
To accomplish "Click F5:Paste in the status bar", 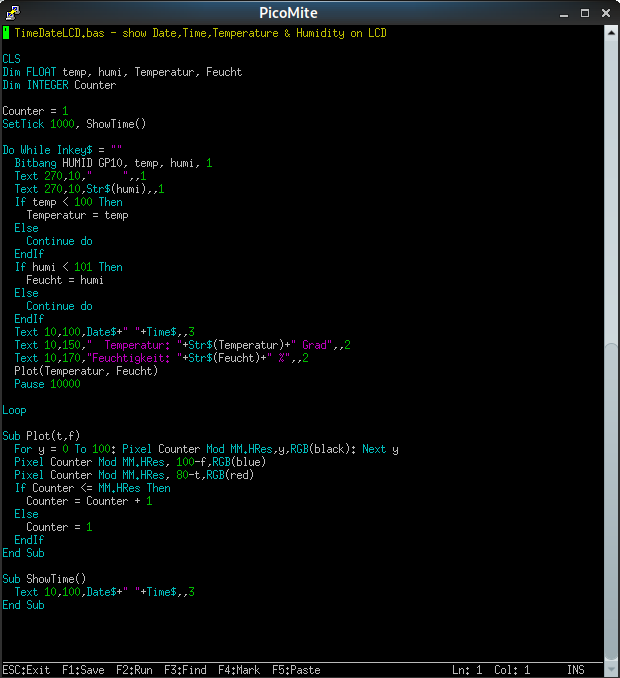I will click(x=296, y=670).
